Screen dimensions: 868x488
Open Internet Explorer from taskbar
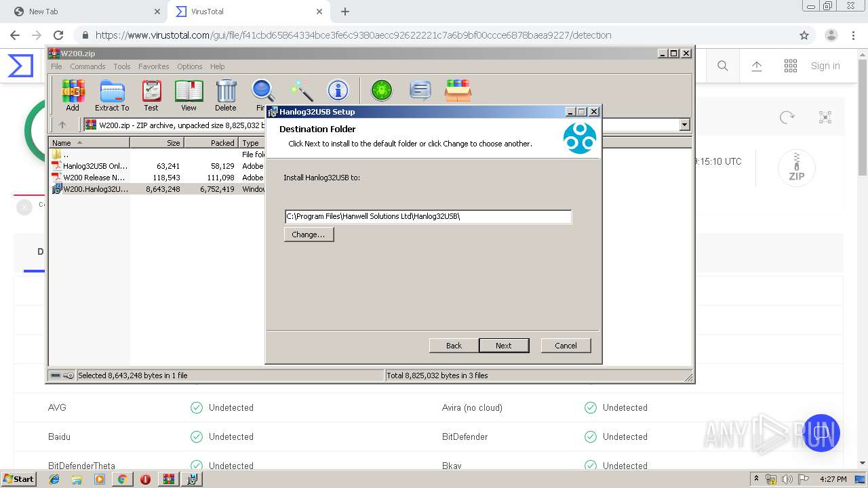point(55,479)
